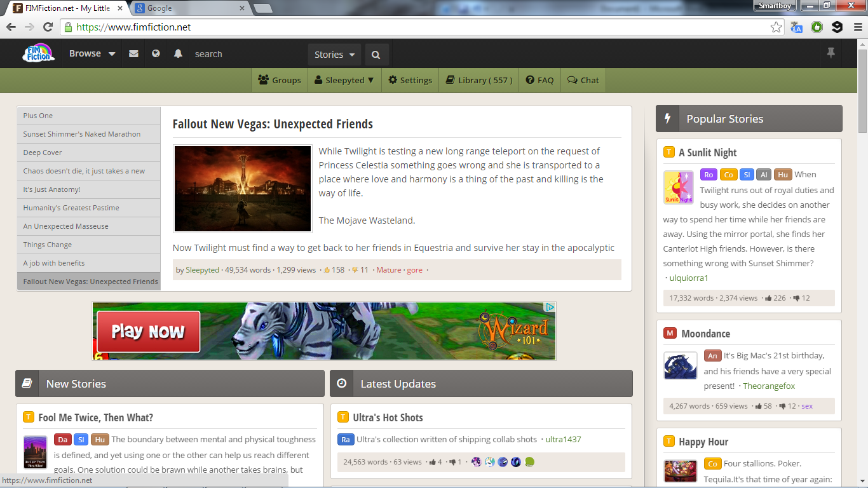Open the Chrome menu hamburger icon

click(857, 27)
